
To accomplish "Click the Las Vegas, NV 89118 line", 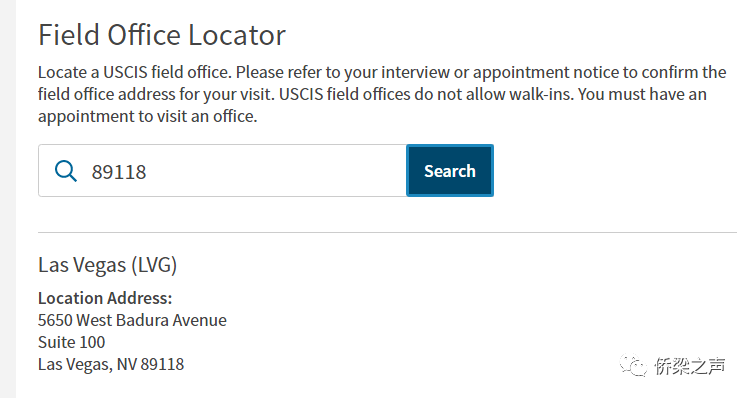I will pyautogui.click(x=111, y=365).
